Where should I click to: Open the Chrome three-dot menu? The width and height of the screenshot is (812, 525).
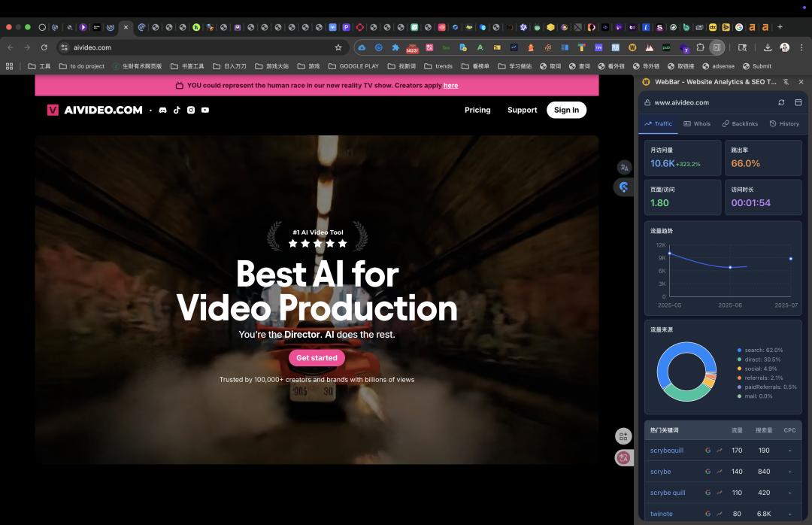pyautogui.click(x=801, y=47)
